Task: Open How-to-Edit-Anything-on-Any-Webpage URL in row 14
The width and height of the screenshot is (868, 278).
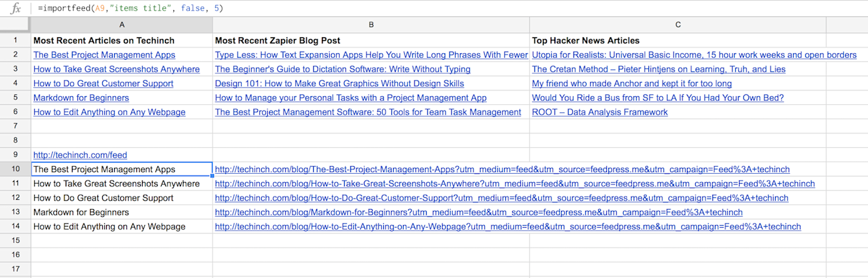Action: (x=508, y=226)
